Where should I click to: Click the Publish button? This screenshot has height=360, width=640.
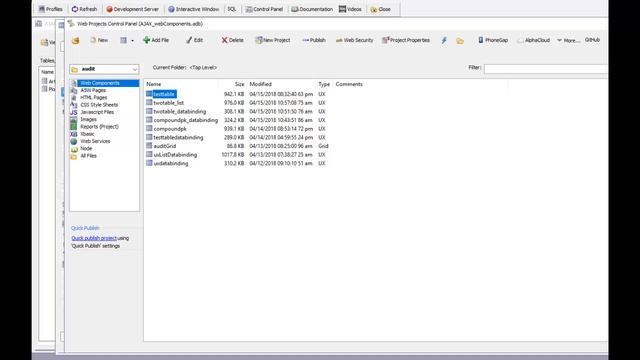click(314, 40)
